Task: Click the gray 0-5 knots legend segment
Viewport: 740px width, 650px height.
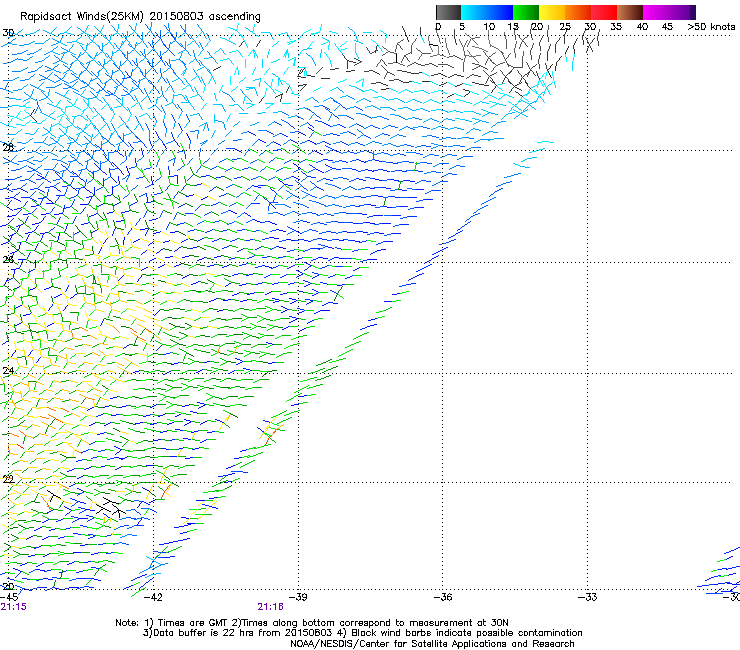Action: pos(448,12)
